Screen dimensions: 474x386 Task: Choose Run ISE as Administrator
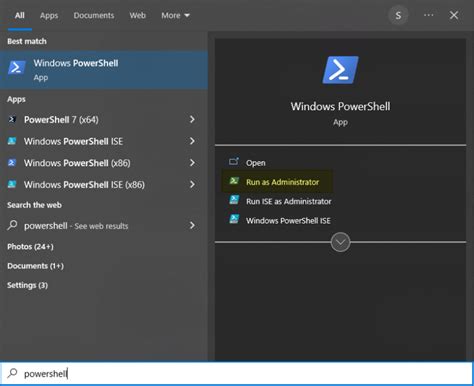(x=289, y=201)
